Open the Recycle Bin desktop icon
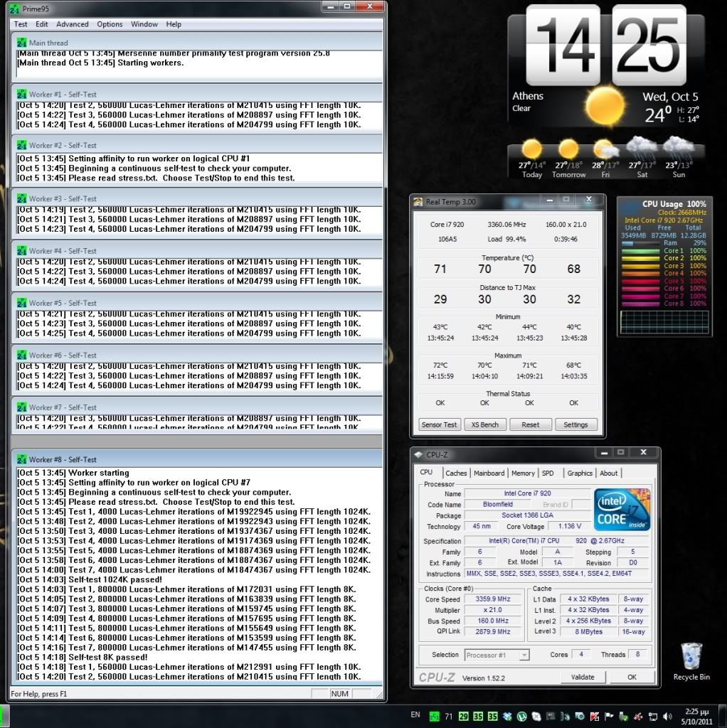The height and width of the screenshot is (728, 727). pos(691,662)
